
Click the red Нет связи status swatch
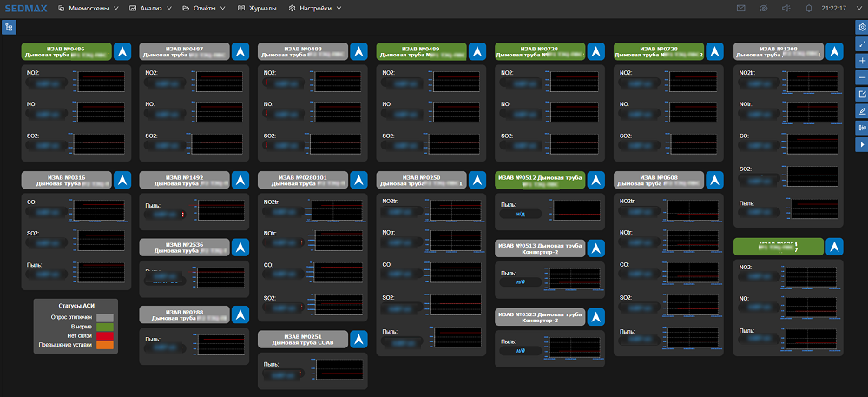[105, 335]
